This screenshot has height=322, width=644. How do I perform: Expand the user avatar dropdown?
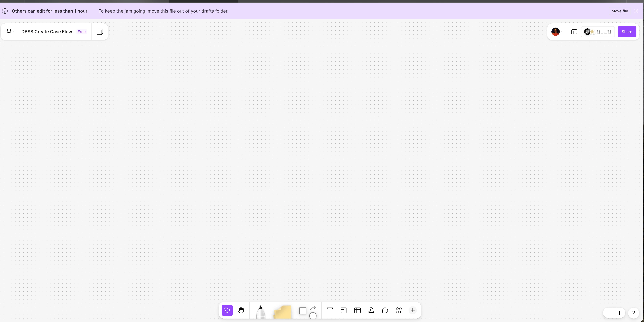[x=557, y=32]
